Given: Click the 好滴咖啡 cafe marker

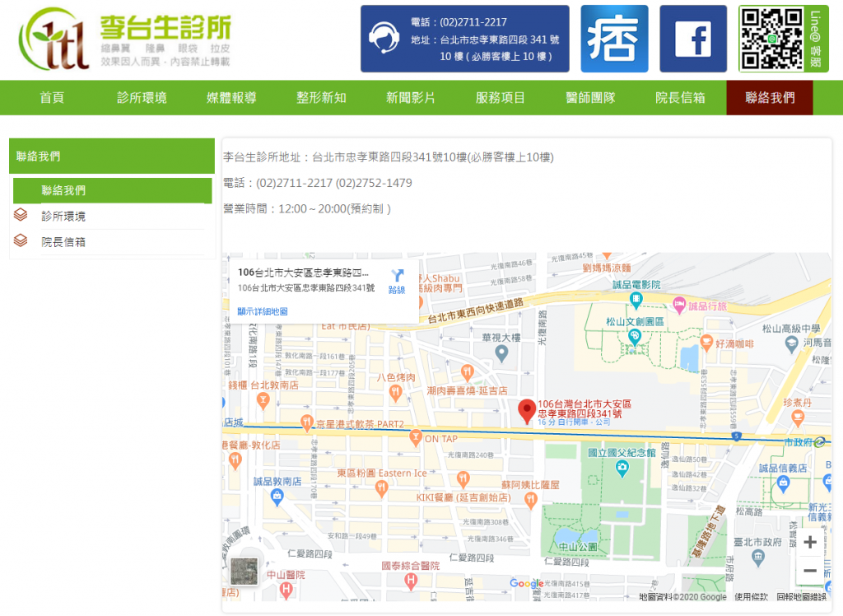Looking at the screenshot, I should click(x=706, y=342).
